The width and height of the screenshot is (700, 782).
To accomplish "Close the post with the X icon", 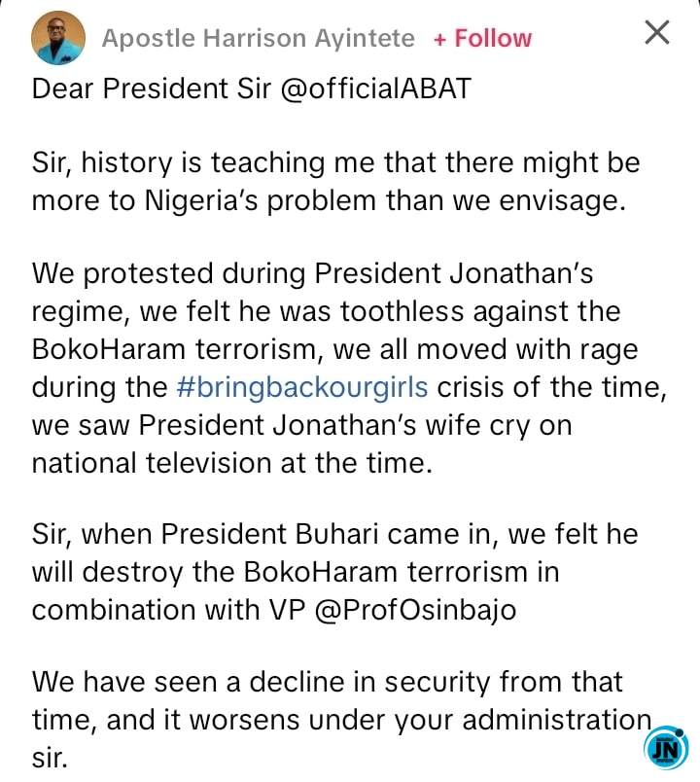I will pos(657,34).
